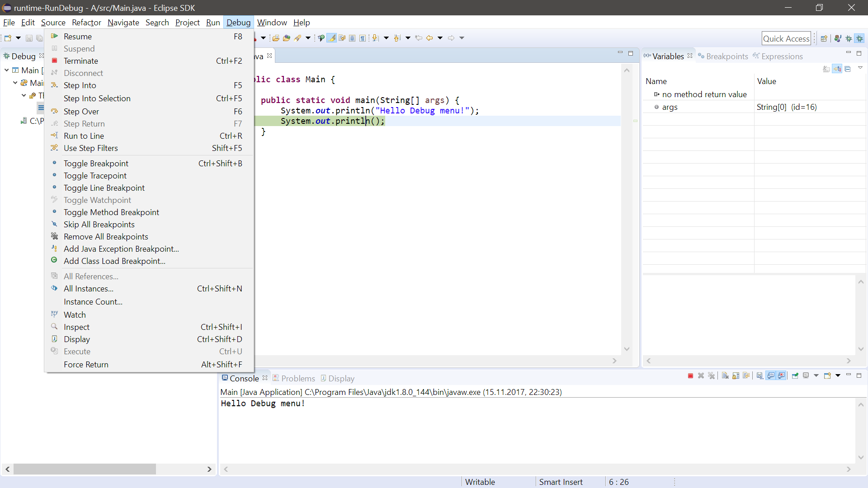The image size is (868, 488).
Task: Click the Quick Access search field
Action: click(786, 39)
